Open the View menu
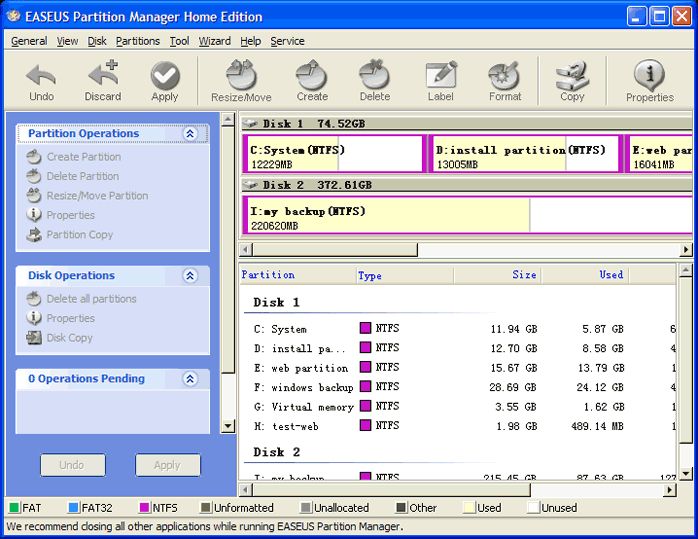 point(67,41)
